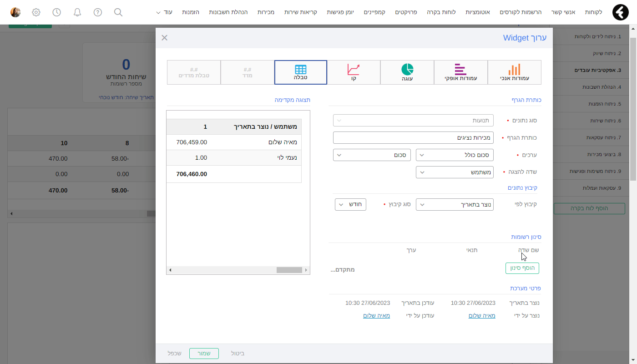Viewport: 637px width, 364px height.
Task: Open the קמפיינים menu item
Action: coord(374,12)
